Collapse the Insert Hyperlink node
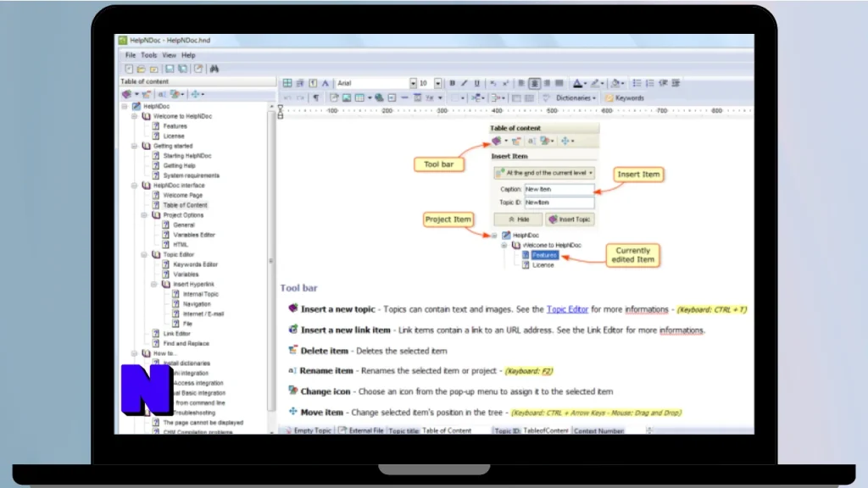Screen dimensions: 868x488 click(x=154, y=285)
